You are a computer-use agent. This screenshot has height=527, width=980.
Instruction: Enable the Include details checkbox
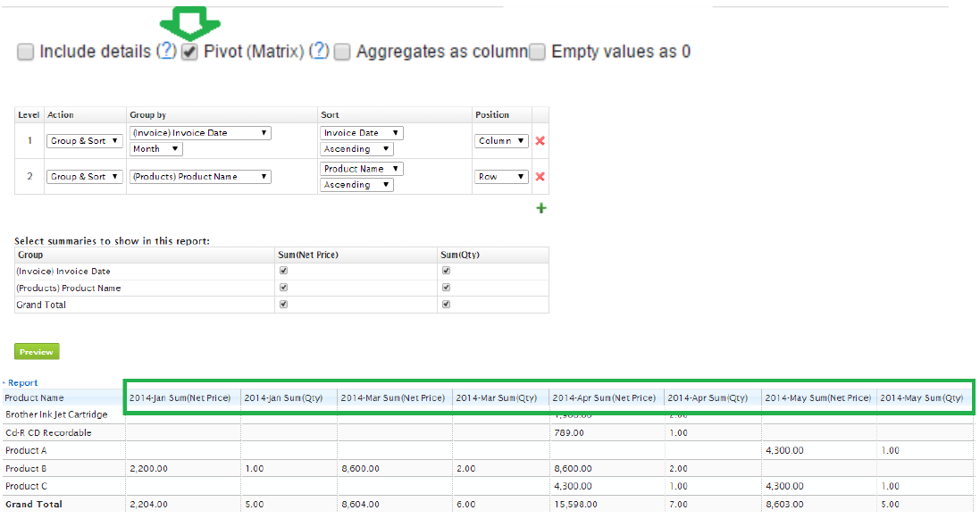click(26, 52)
